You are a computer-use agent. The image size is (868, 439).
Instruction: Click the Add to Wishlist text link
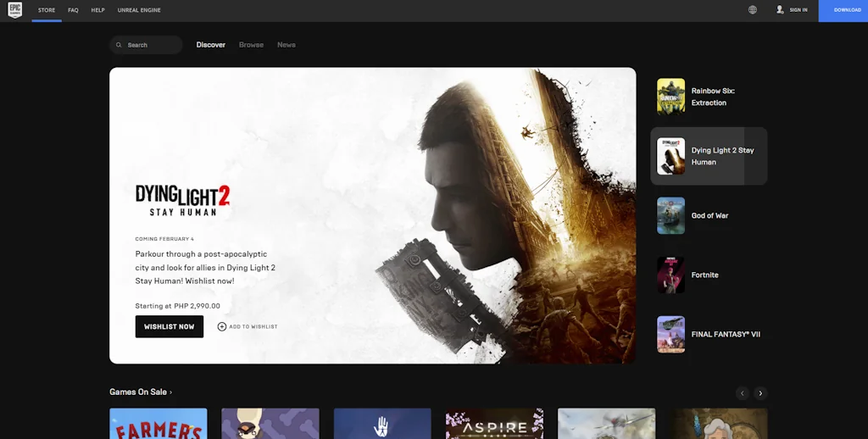click(253, 326)
